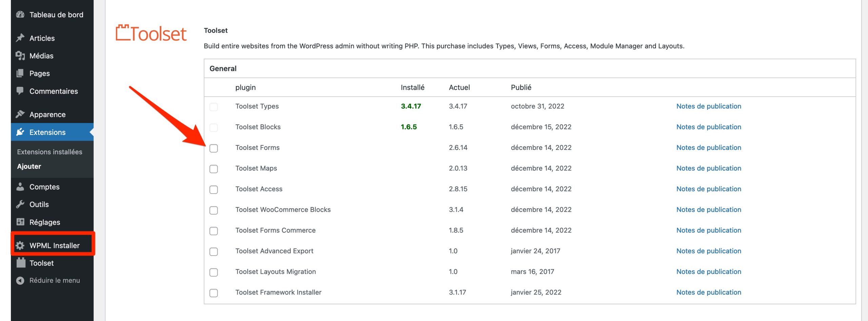Click the Apparence paintbrush icon

point(20,114)
